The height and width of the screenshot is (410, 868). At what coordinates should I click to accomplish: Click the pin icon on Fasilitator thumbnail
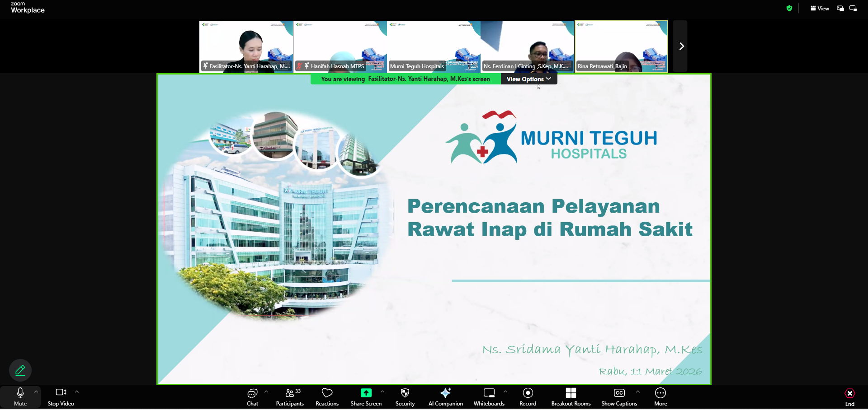[x=205, y=66]
